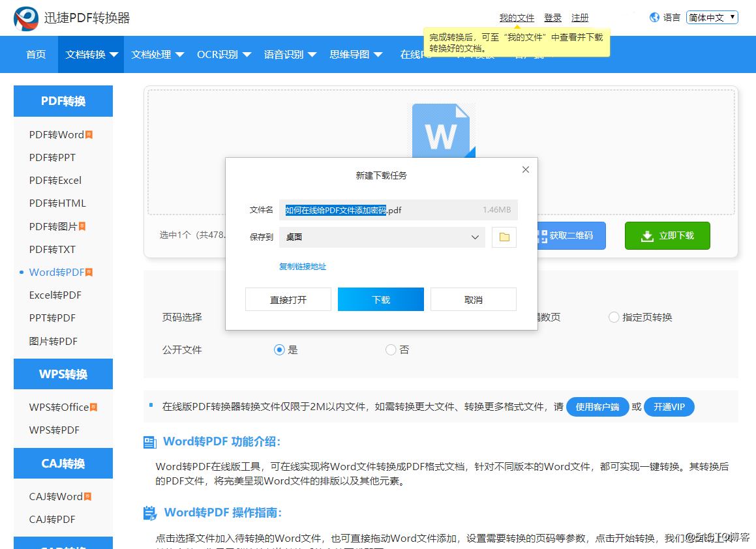Click the download arrow icon on 立即下载
Image resolution: width=756 pixels, height=549 pixels.
coord(647,235)
